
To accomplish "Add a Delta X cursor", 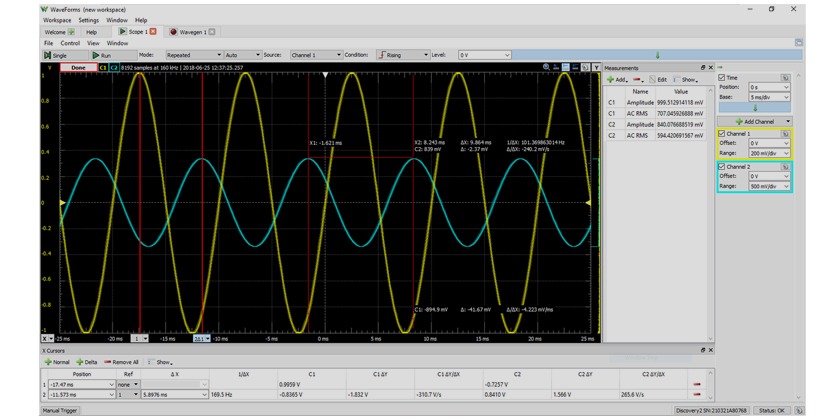I will coord(87,362).
